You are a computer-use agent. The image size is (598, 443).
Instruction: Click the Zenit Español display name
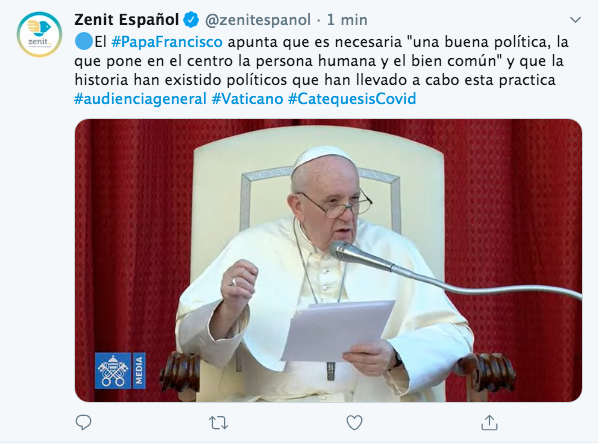tap(127, 19)
